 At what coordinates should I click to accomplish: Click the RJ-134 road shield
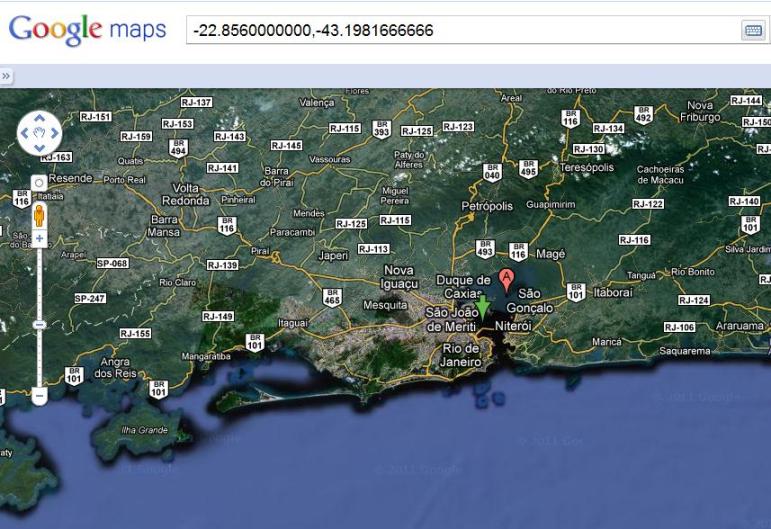point(608,128)
